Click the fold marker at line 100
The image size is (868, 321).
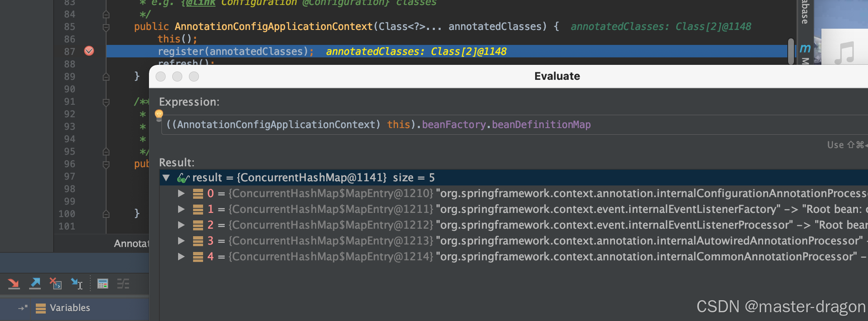106,214
